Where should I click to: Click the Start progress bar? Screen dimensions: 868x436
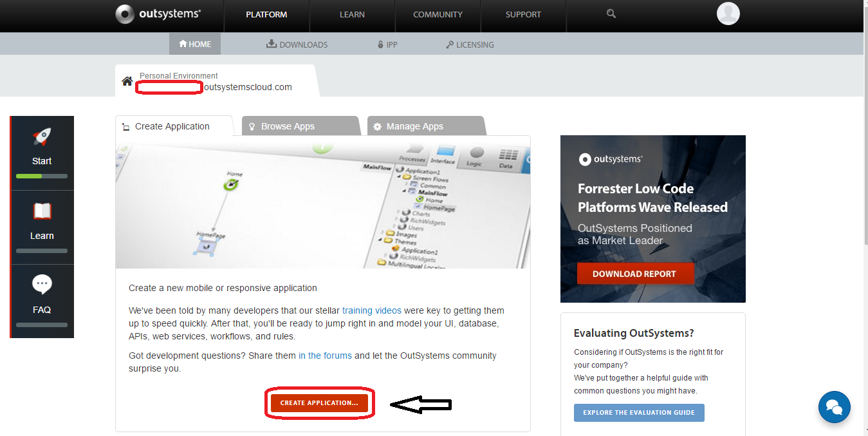click(x=42, y=176)
